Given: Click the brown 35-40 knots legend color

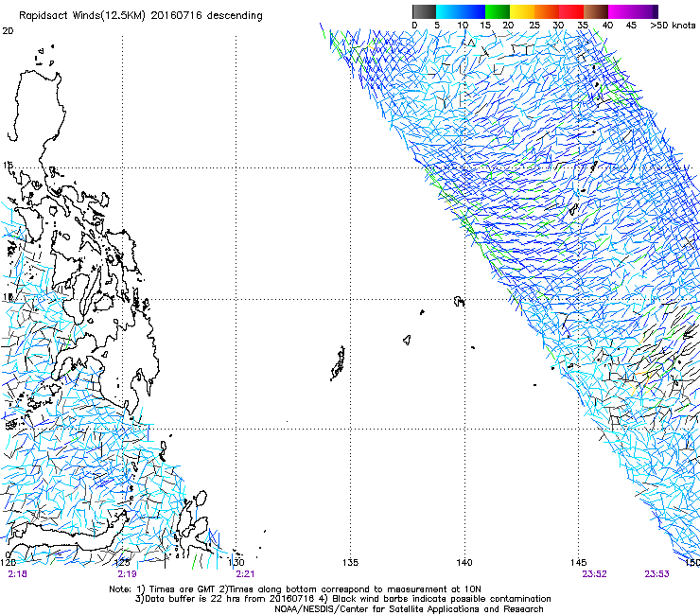Looking at the screenshot, I should point(596,11).
